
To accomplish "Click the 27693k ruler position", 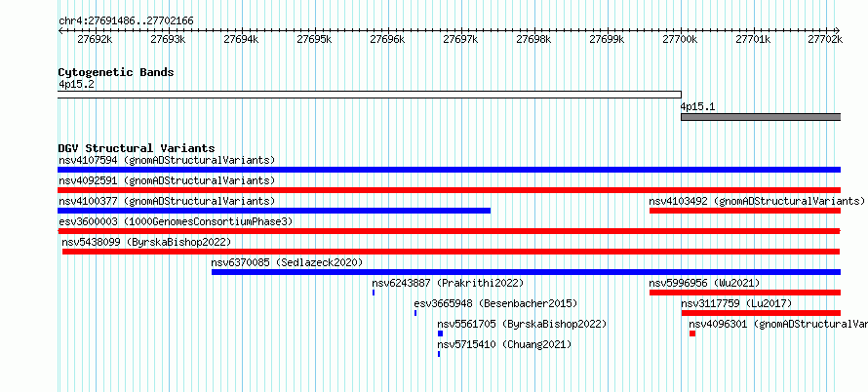I will [x=169, y=40].
